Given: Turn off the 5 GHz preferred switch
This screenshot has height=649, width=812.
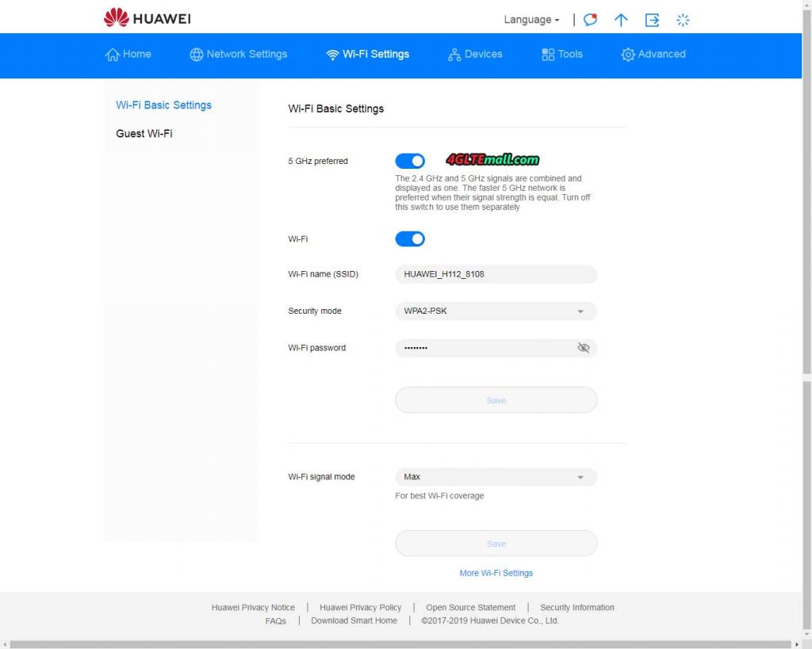Looking at the screenshot, I should (x=410, y=160).
